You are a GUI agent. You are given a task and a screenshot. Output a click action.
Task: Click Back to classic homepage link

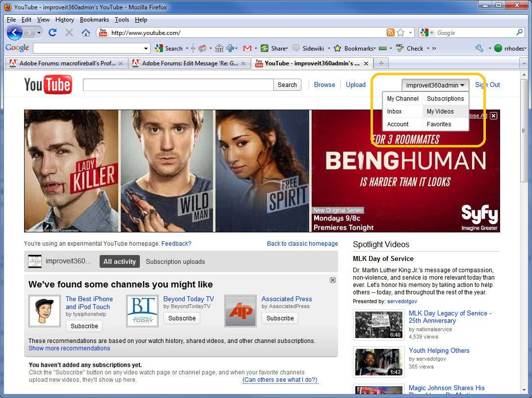click(x=302, y=244)
